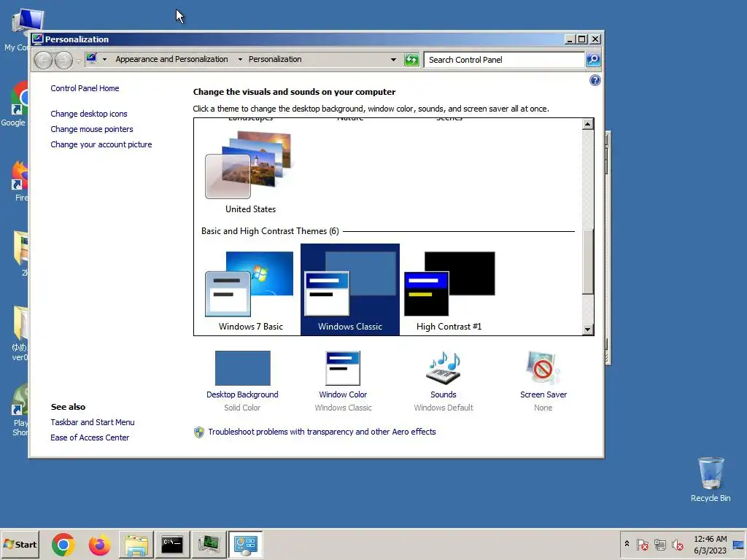Open Ease of Access Center link
This screenshot has height=560, width=747.
point(90,437)
